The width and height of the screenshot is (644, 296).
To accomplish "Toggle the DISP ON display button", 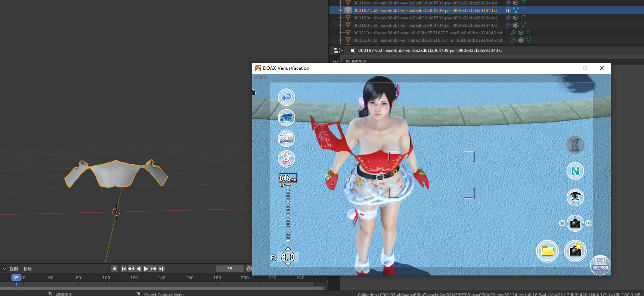I will point(600,265).
